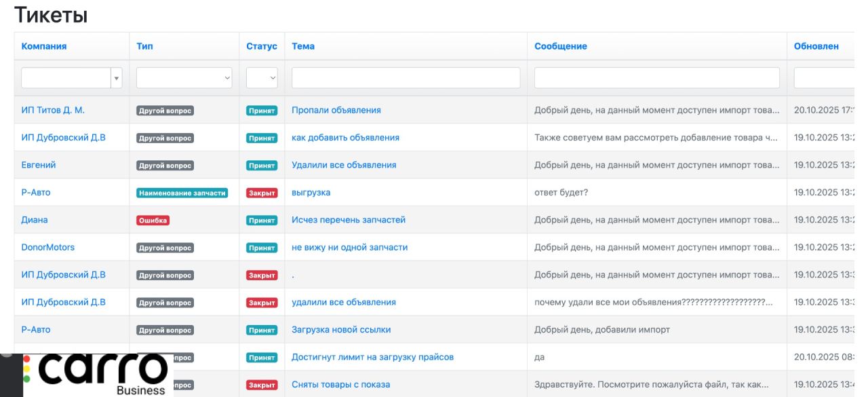The image size is (868, 397).
Task: Sort by the Тип column header
Action: tap(144, 46)
